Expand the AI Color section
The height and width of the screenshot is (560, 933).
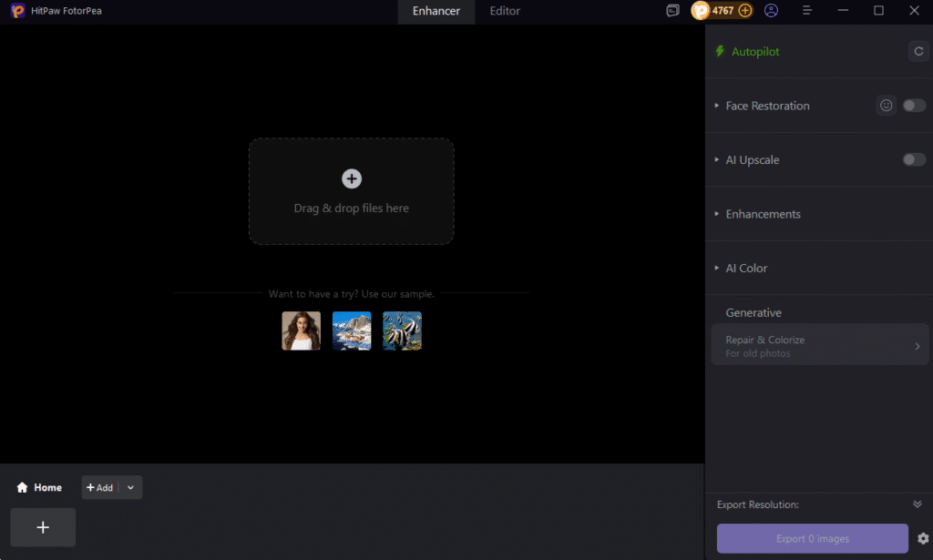click(x=746, y=269)
